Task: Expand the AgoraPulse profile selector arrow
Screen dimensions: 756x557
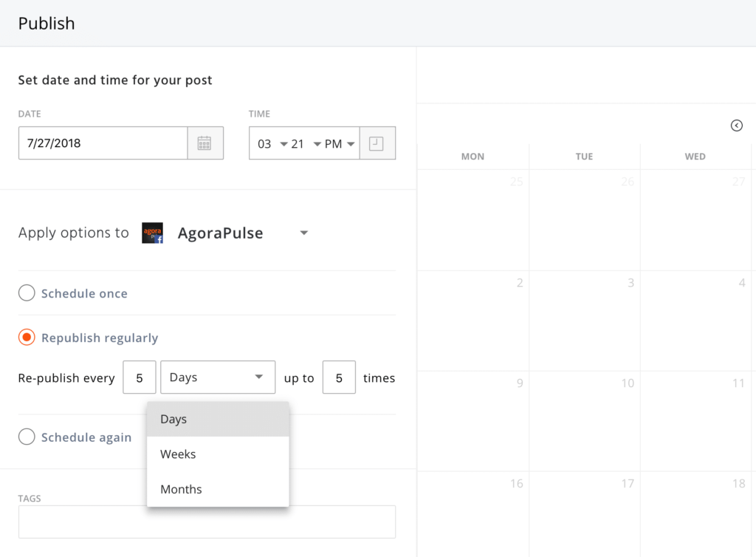Action: coord(303,233)
